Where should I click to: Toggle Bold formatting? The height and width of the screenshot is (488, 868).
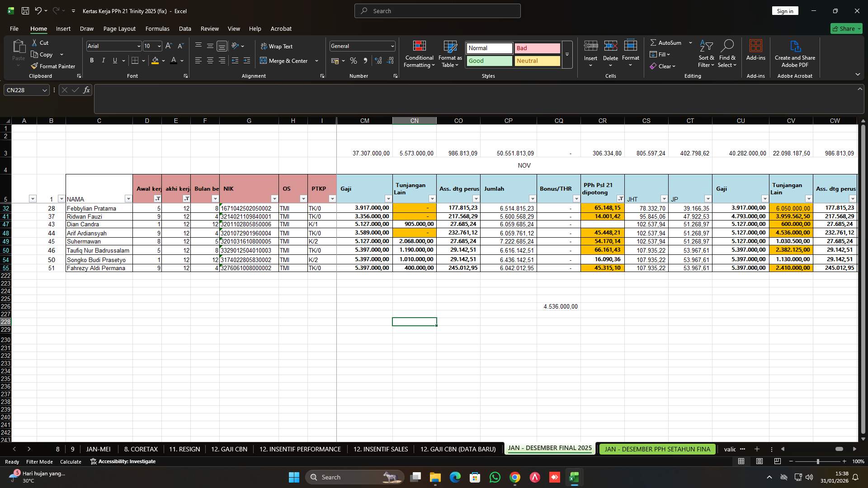coord(91,60)
